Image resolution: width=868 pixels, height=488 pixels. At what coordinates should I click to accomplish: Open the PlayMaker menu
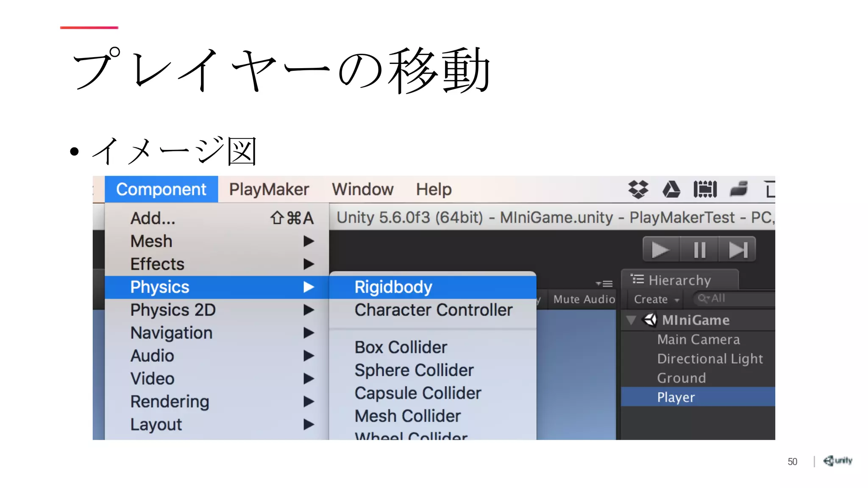pyautogui.click(x=269, y=189)
